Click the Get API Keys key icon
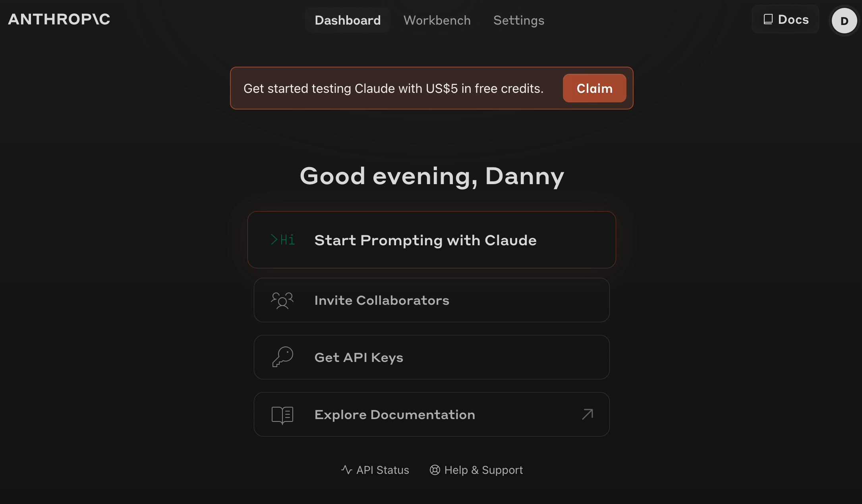 (x=282, y=356)
